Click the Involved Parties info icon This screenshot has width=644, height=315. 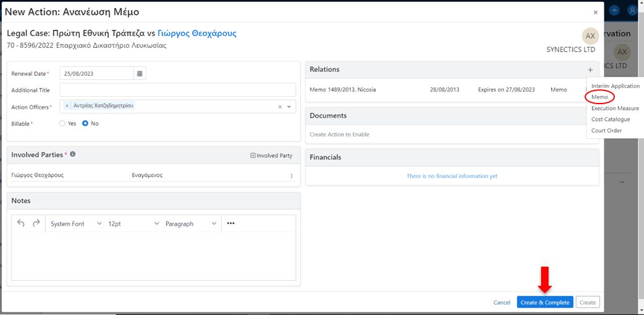73,154
